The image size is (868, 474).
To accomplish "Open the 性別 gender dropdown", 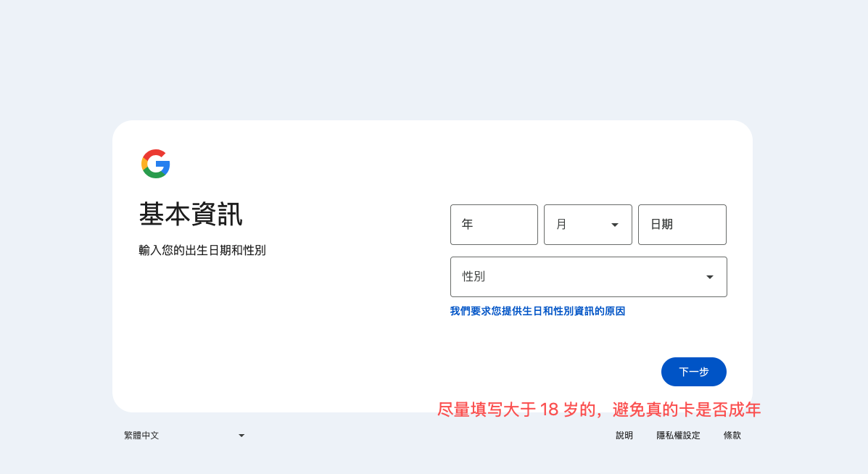I will click(588, 277).
